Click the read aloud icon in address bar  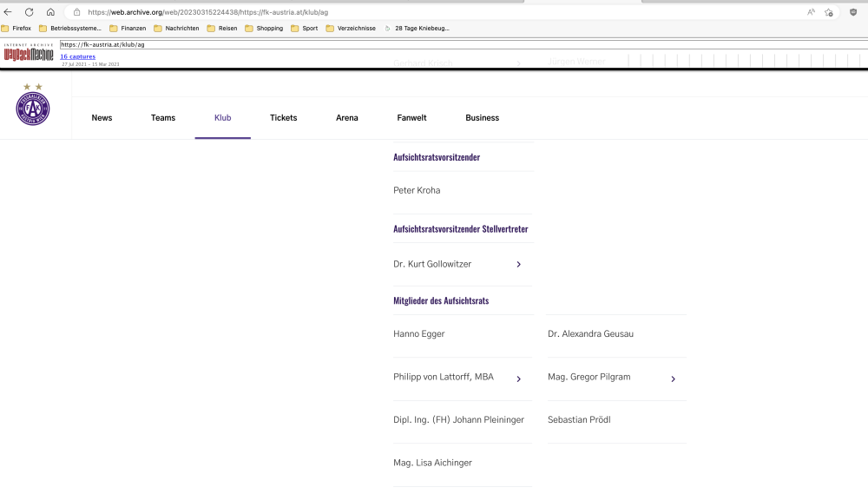811,12
